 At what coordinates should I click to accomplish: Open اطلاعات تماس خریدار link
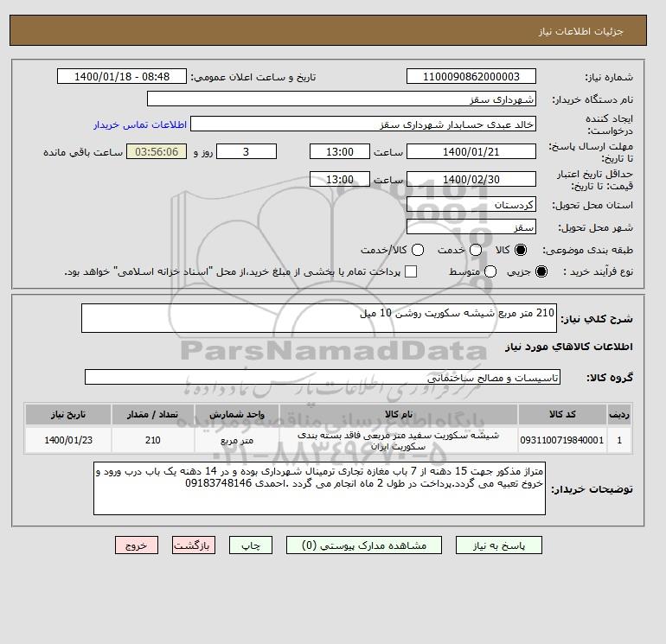tap(140, 124)
